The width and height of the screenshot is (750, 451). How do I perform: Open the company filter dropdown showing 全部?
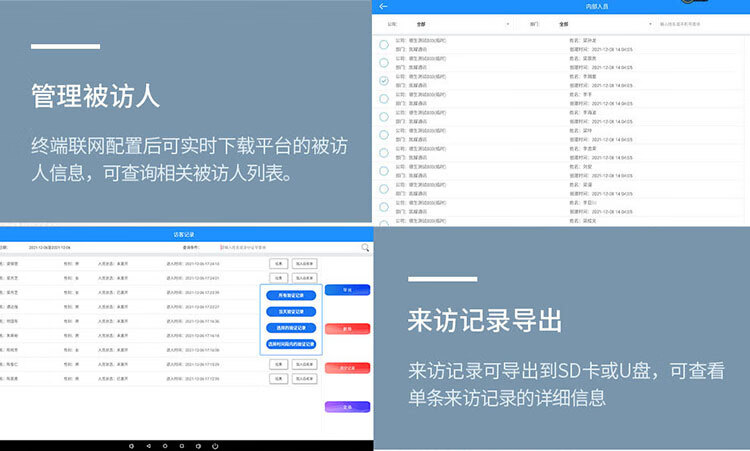pos(462,24)
